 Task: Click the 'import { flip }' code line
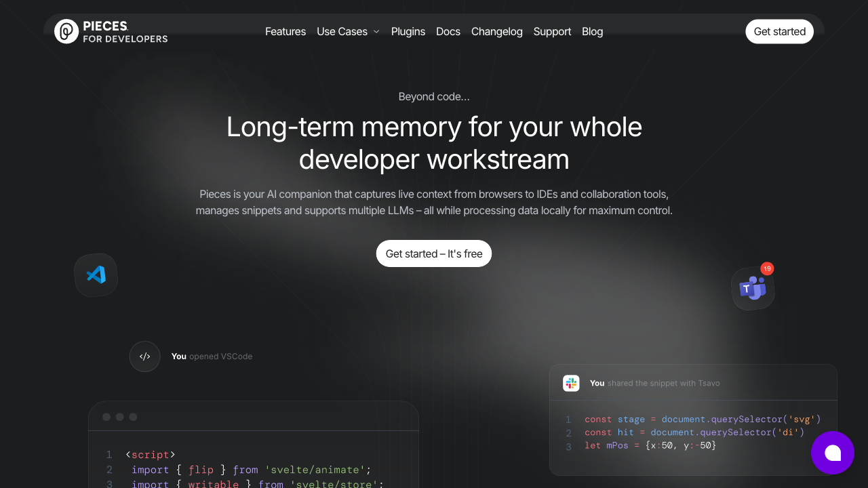252,470
